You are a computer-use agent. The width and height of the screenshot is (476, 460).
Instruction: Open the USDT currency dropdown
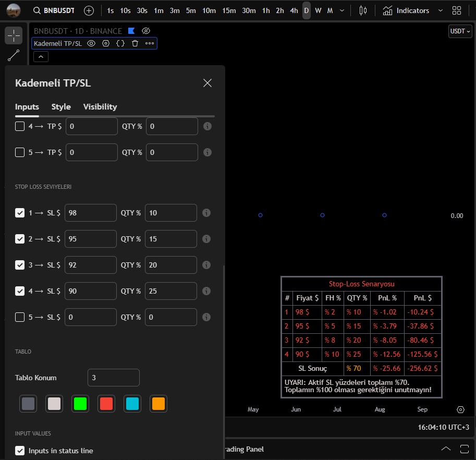(x=460, y=31)
